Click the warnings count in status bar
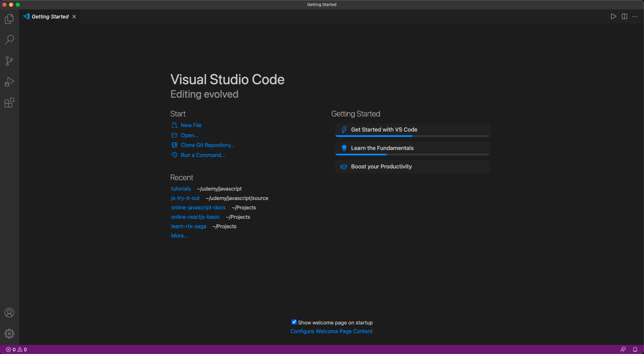This screenshot has width=644, height=354. pyautogui.click(x=22, y=350)
